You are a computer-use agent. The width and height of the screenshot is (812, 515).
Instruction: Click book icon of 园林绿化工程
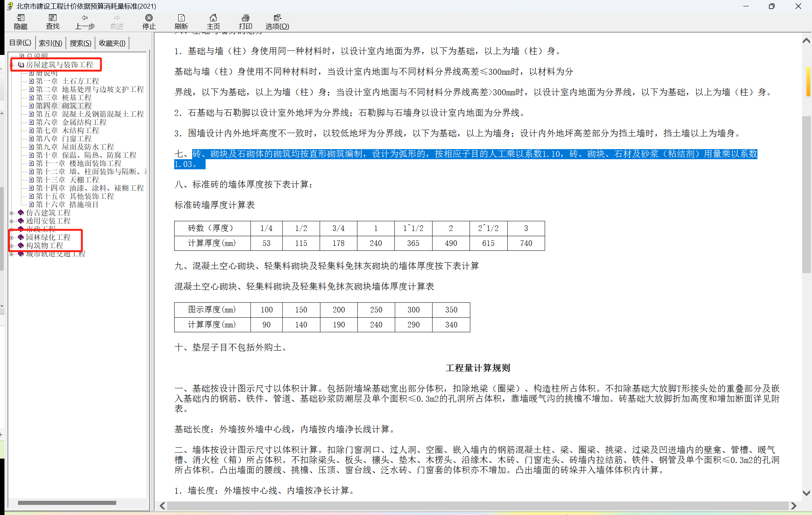21,237
